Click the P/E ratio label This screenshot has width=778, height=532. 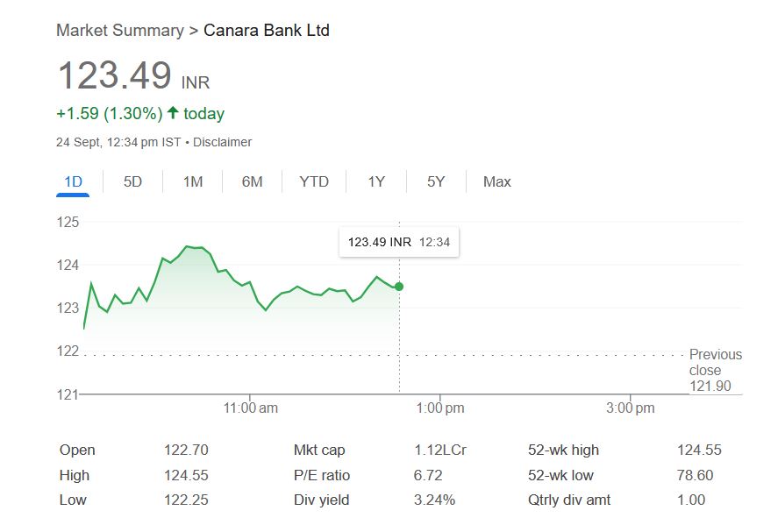click(322, 476)
